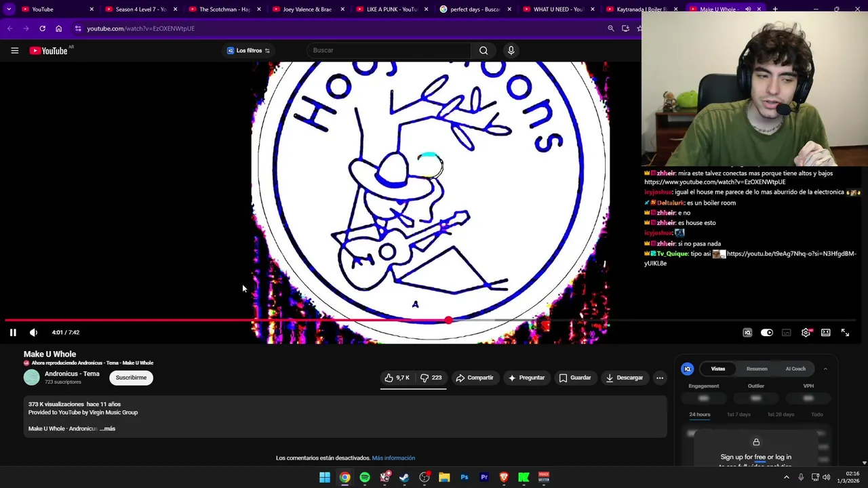Viewport: 868px width, 488px height.
Task: Open the Andronicus - Tema channel name
Action: click(72, 373)
